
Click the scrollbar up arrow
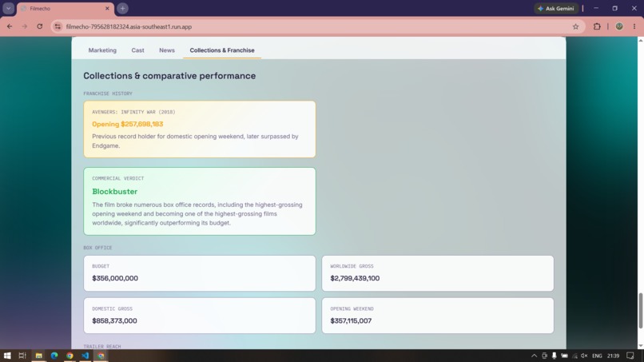tap(640, 40)
